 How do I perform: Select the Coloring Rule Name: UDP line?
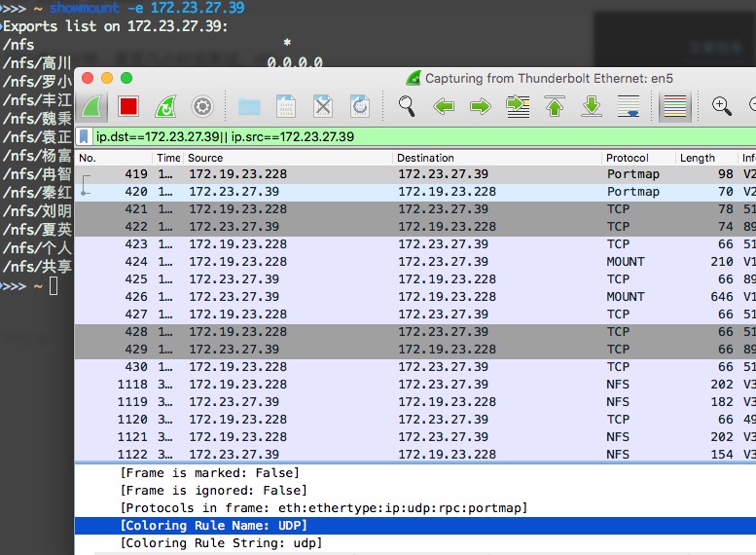[415, 526]
